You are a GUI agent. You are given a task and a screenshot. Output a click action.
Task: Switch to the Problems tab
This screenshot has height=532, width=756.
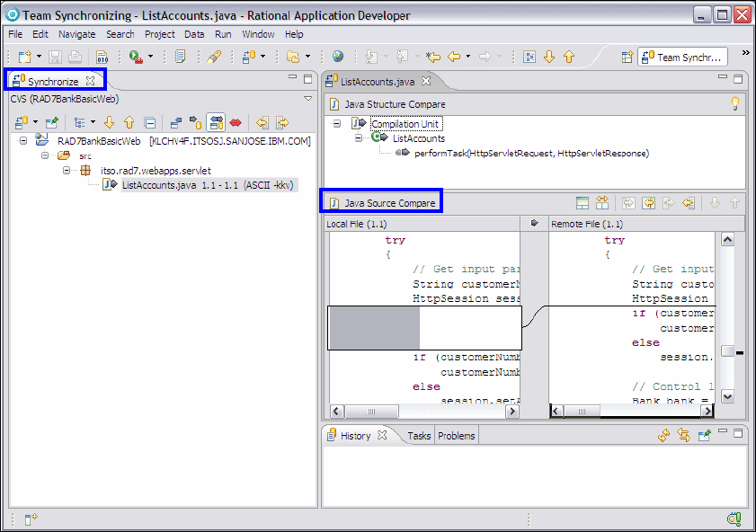tap(456, 436)
